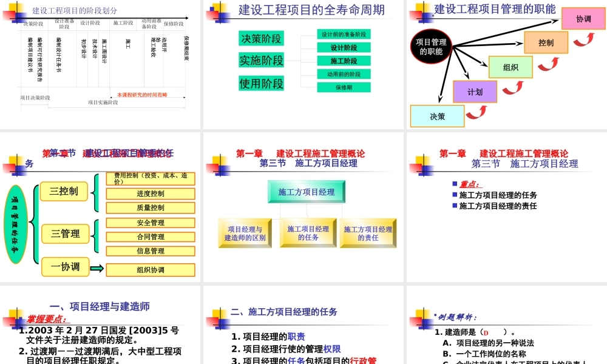Click the 项目经理与建造师的区别 box
The width and height of the screenshot is (607, 364).
[x=245, y=233]
